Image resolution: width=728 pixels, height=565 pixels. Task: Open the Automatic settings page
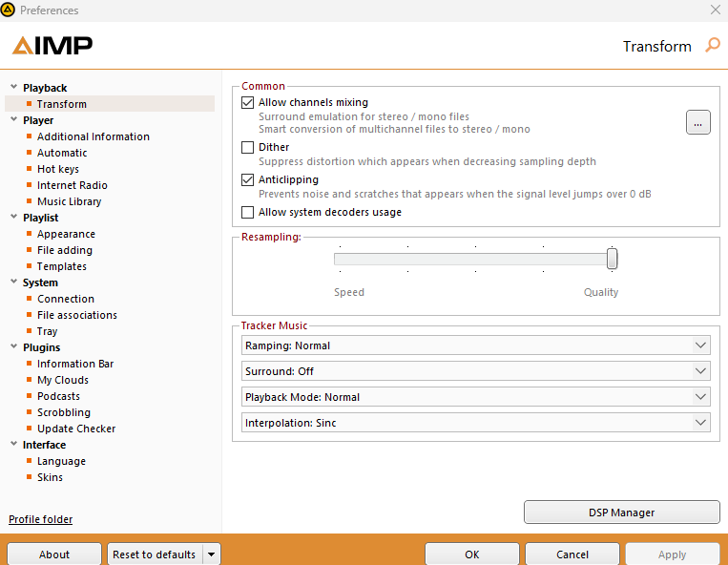(x=62, y=153)
